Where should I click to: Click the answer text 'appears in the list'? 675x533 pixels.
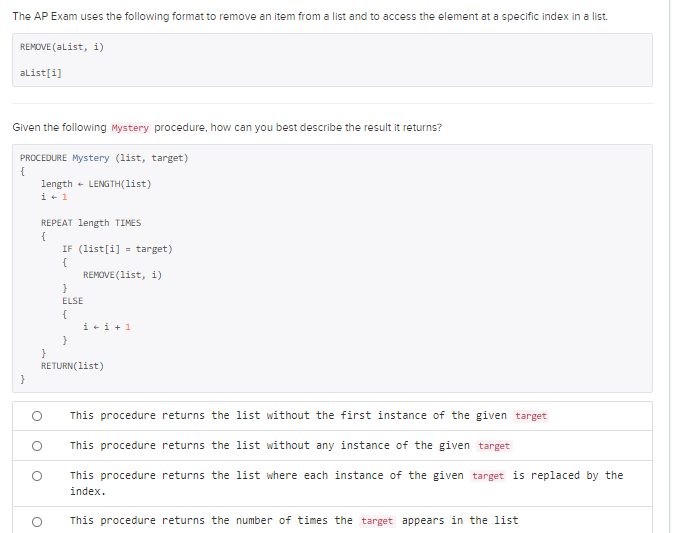tap(460, 521)
